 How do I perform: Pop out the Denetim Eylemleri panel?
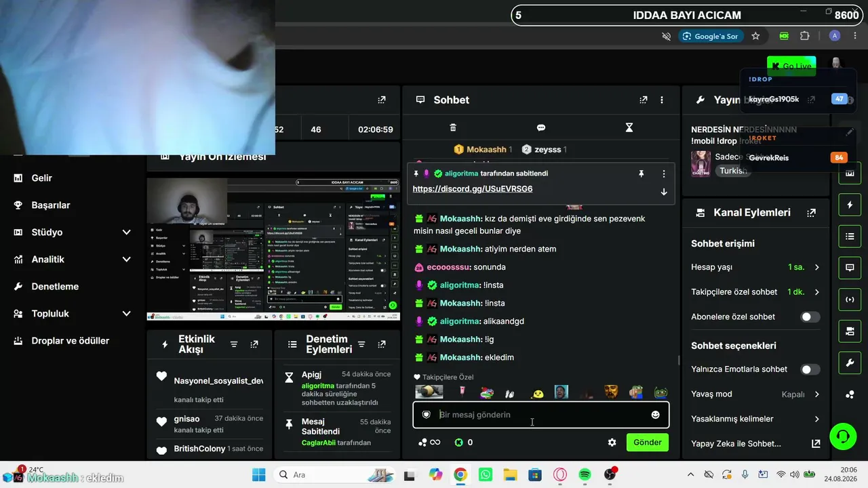coord(382,344)
